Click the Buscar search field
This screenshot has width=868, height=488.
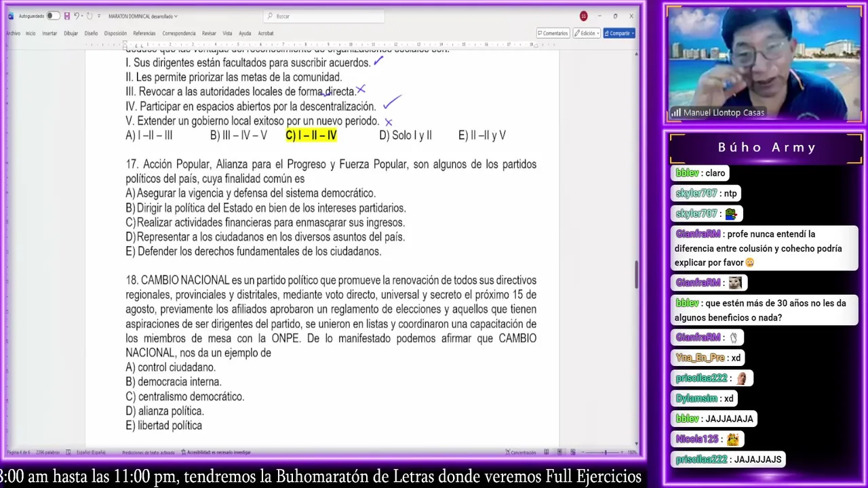pos(324,16)
